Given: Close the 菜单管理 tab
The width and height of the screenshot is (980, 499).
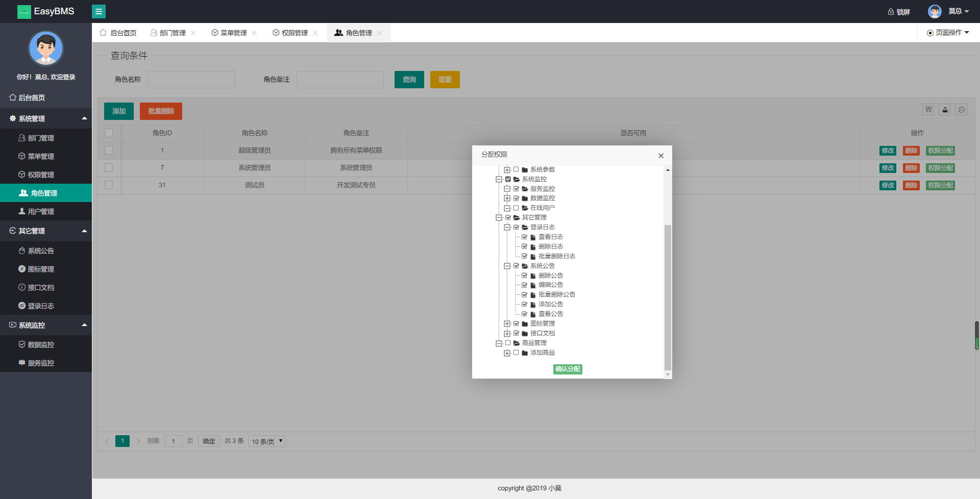Looking at the screenshot, I should tap(254, 33).
